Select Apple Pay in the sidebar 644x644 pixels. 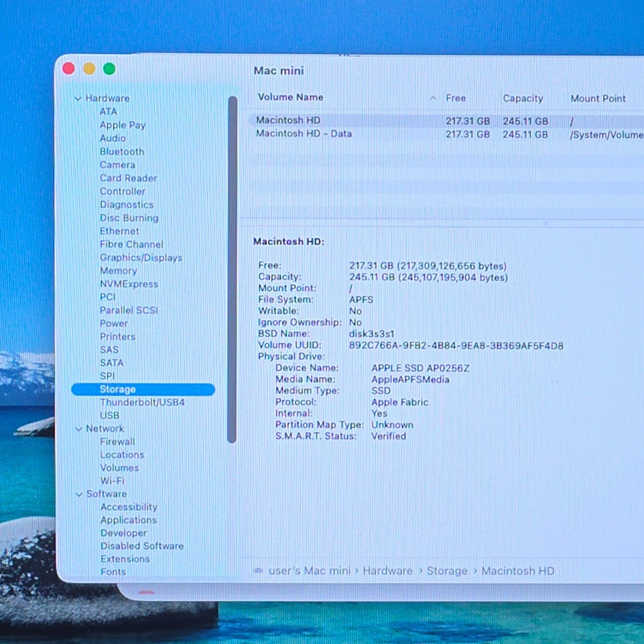(x=122, y=125)
